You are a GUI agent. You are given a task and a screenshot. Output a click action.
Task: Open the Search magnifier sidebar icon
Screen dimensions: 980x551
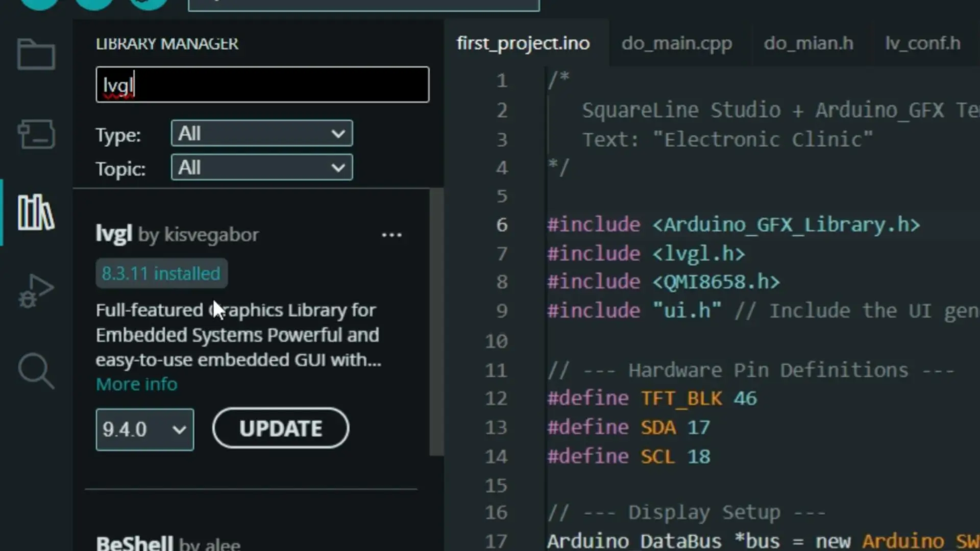click(x=36, y=371)
